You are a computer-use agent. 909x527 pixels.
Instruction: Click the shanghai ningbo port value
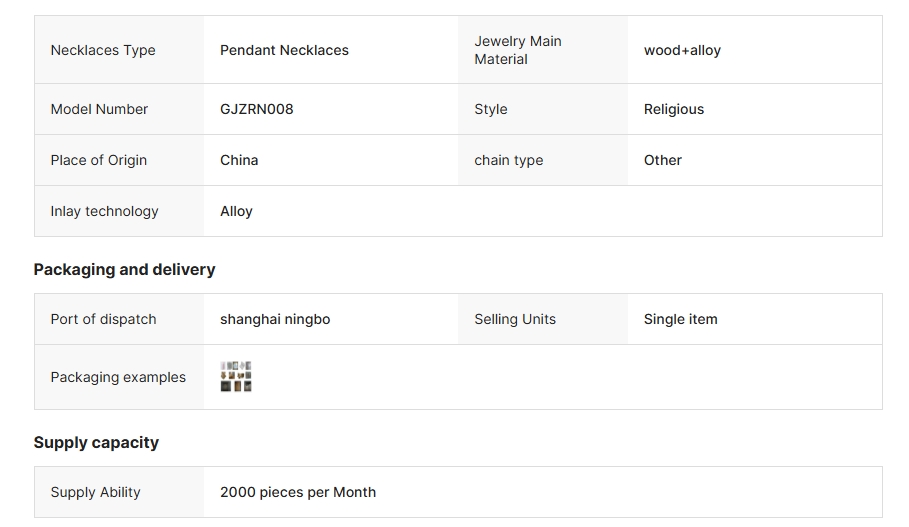(275, 319)
